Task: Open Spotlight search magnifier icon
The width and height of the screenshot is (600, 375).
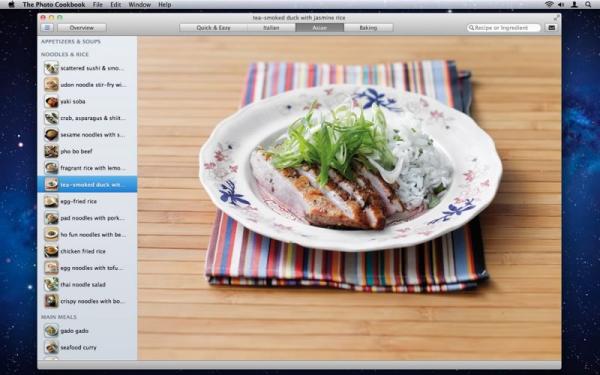Action: [588, 5]
